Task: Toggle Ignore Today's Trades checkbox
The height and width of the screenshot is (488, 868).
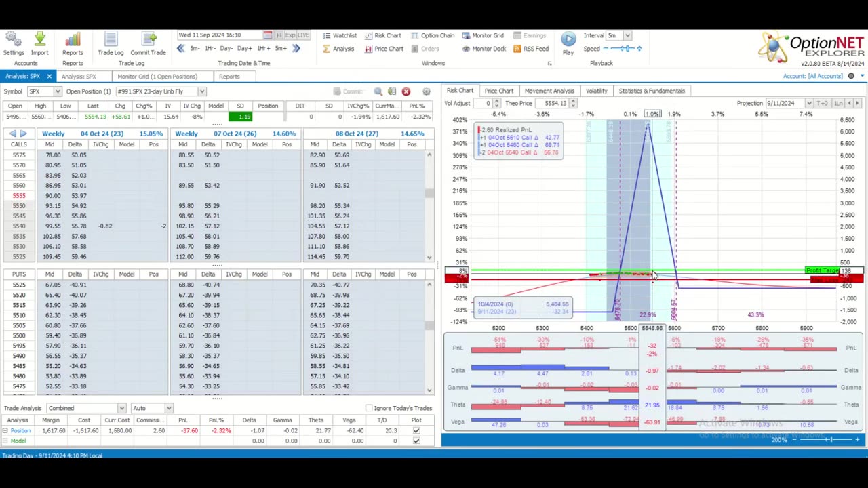Action: pos(369,408)
